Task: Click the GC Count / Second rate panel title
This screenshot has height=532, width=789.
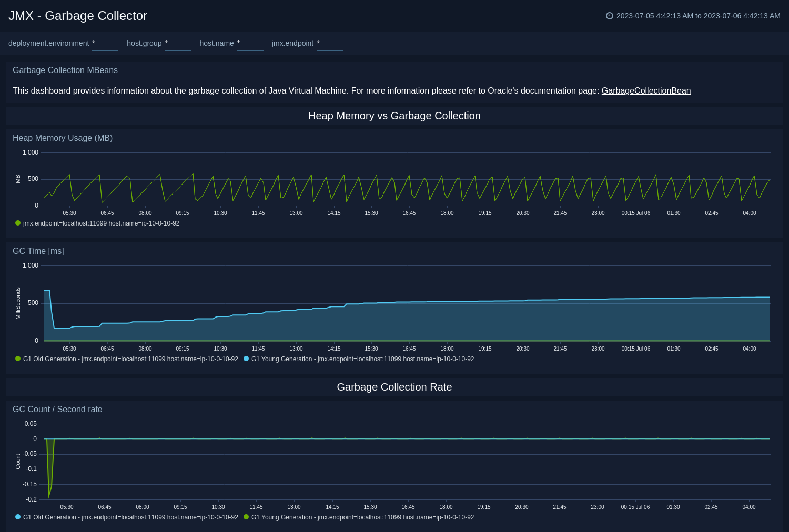Action: click(57, 410)
